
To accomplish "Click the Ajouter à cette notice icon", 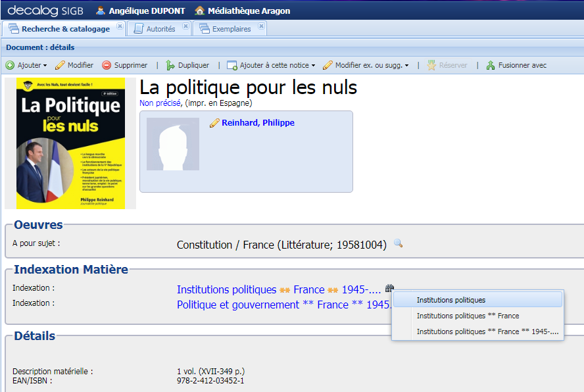I will [x=232, y=65].
